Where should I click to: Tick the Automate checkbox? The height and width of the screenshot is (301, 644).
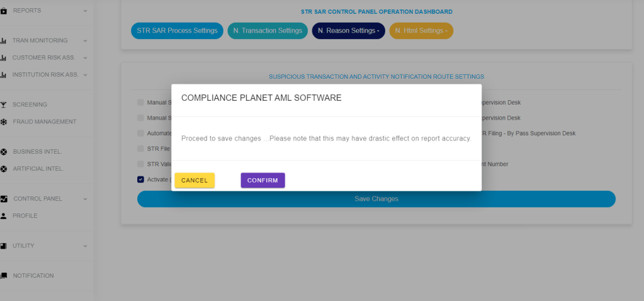click(140, 133)
